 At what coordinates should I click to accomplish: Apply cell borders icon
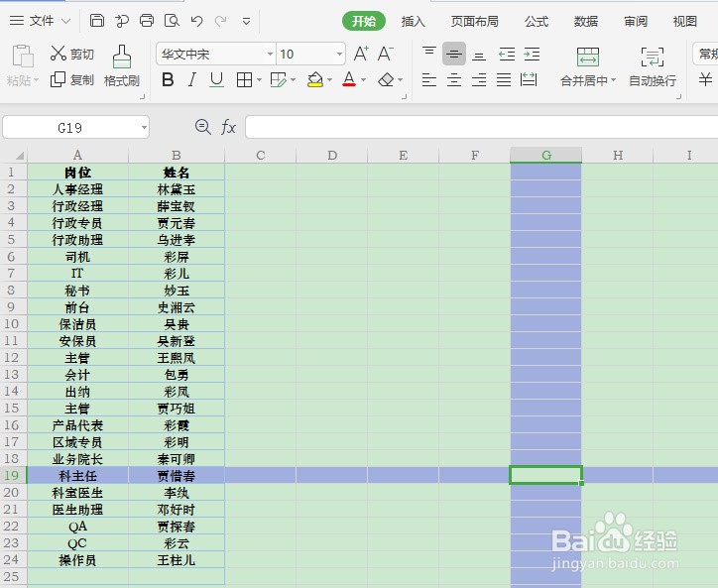click(244, 80)
